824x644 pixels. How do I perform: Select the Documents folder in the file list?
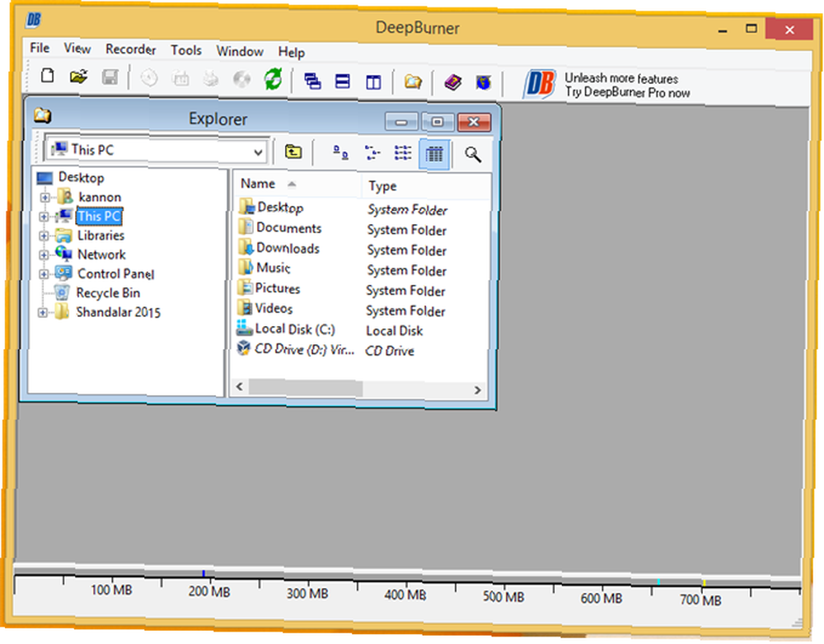pos(288,228)
